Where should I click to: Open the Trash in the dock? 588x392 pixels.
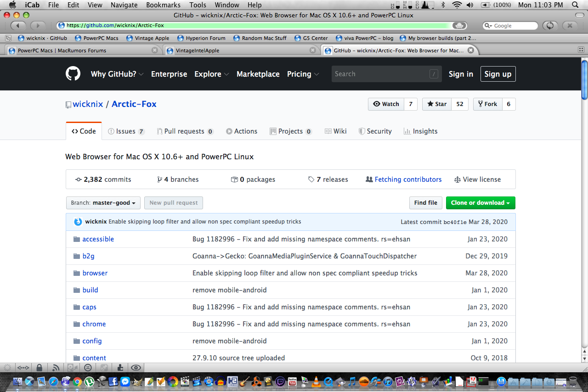coord(573,381)
